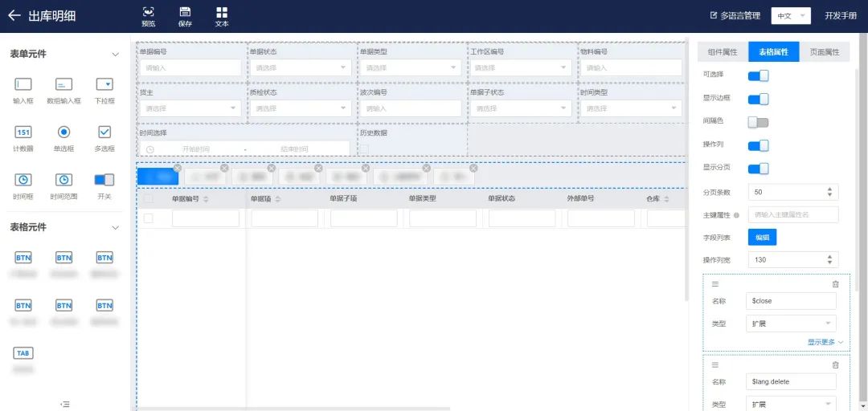Screen dimensions: 868x411
Task: Collapse the 表单元件 section
Action: (115, 55)
